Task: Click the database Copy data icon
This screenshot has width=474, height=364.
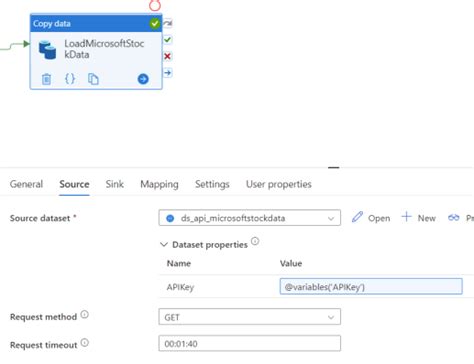Action: pyautogui.click(x=47, y=50)
